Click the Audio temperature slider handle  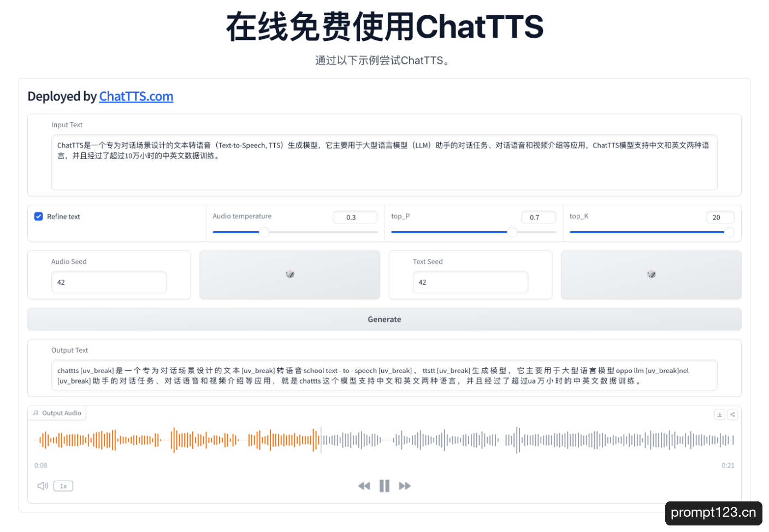(264, 232)
